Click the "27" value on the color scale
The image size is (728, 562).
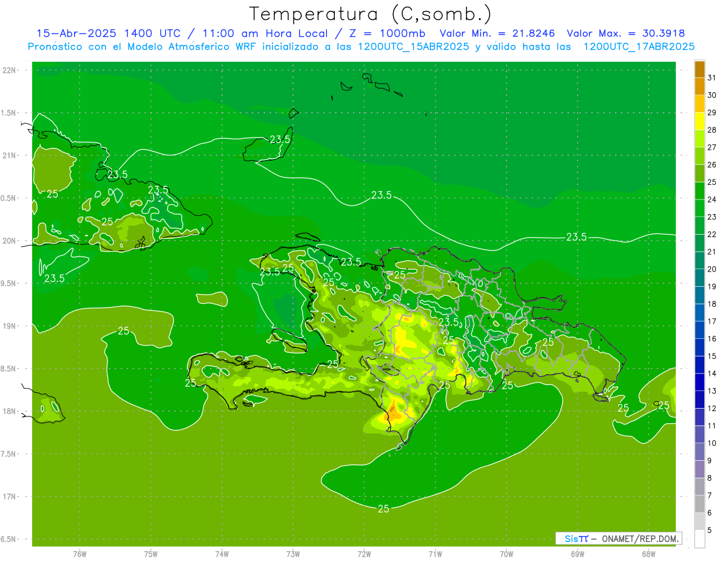pyautogui.click(x=712, y=147)
